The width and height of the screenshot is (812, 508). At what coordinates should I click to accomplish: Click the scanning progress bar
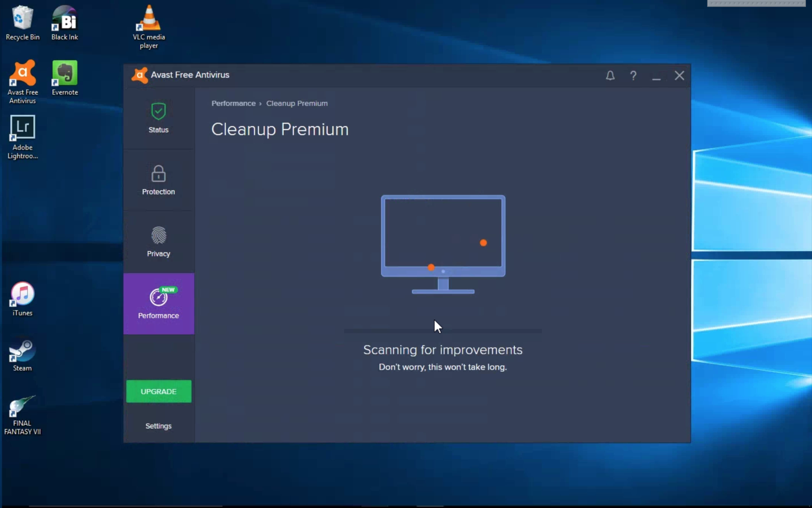click(443, 331)
